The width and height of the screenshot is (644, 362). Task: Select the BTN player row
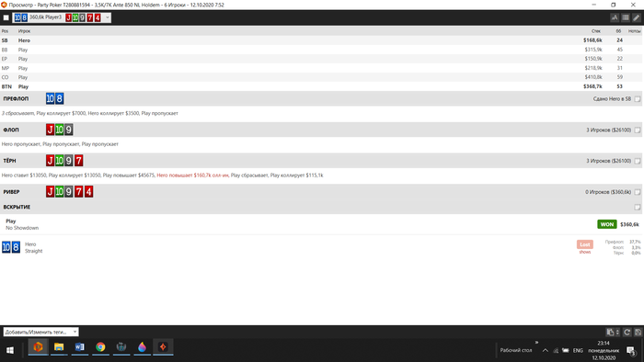322,86
